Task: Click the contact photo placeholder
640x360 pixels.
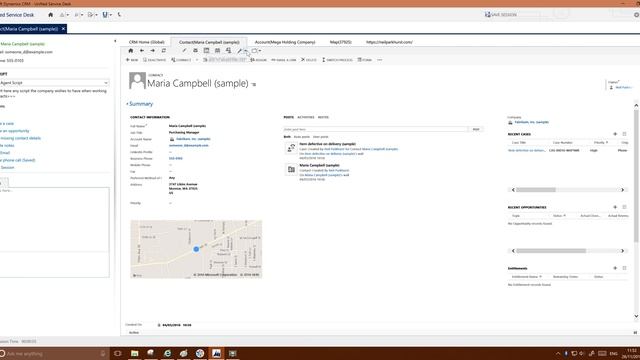Action: click(137, 80)
